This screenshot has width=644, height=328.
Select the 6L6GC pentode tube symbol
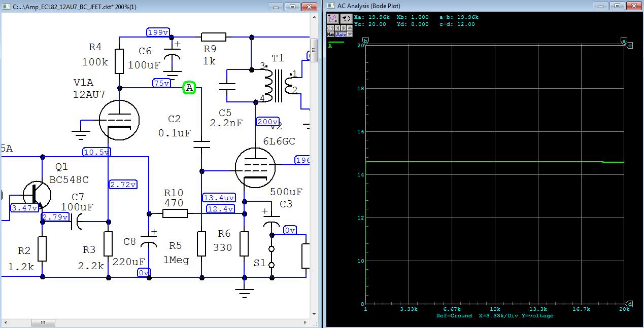click(x=255, y=168)
